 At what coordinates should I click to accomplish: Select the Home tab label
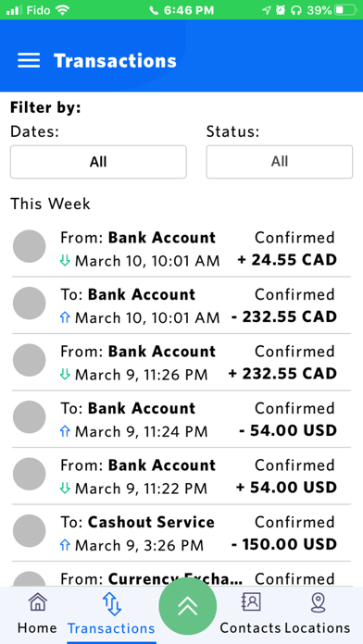point(37,628)
